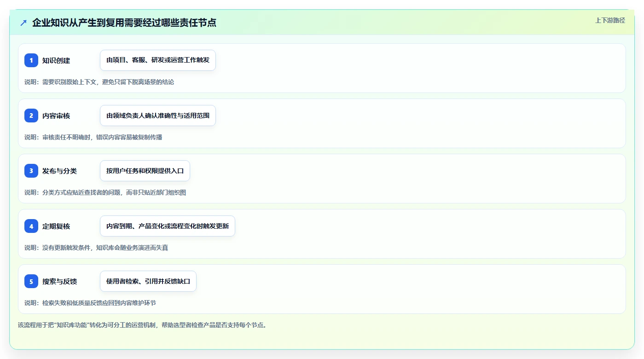Click the 知识创建 step label
This screenshot has width=644, height=359.
pyautogui.click(x=56, y=60)
